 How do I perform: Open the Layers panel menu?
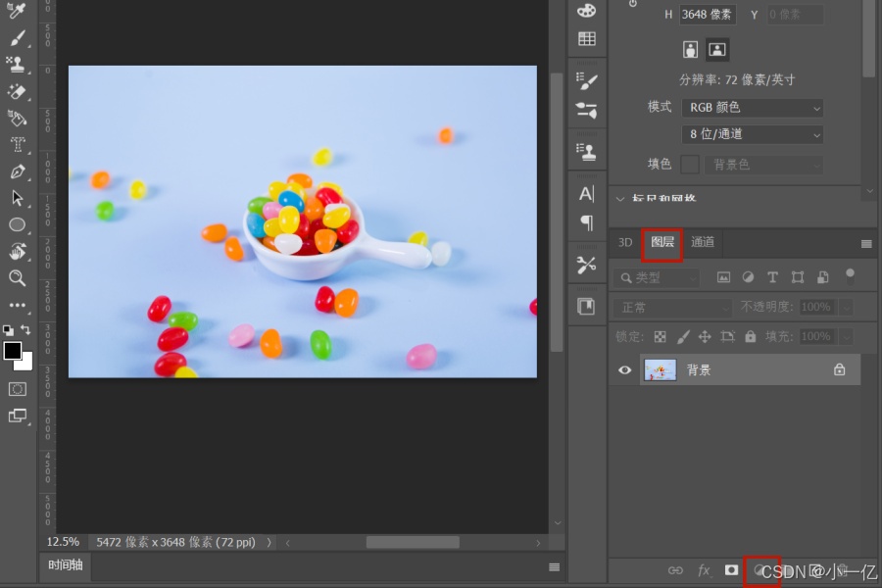pos(866,244)
